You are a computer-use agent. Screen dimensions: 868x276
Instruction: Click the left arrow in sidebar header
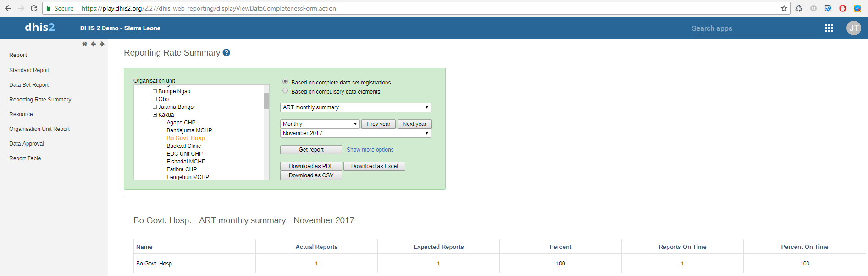(x=93, y=44)
